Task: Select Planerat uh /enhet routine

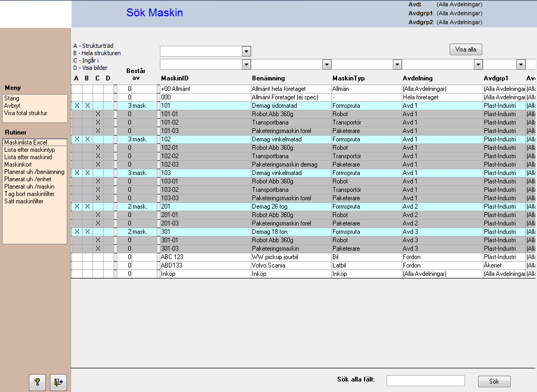Action: pos(28,179)
